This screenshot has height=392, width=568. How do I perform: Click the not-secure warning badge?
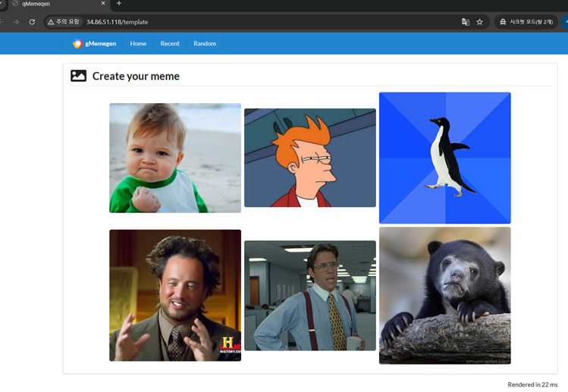(64, 22)
